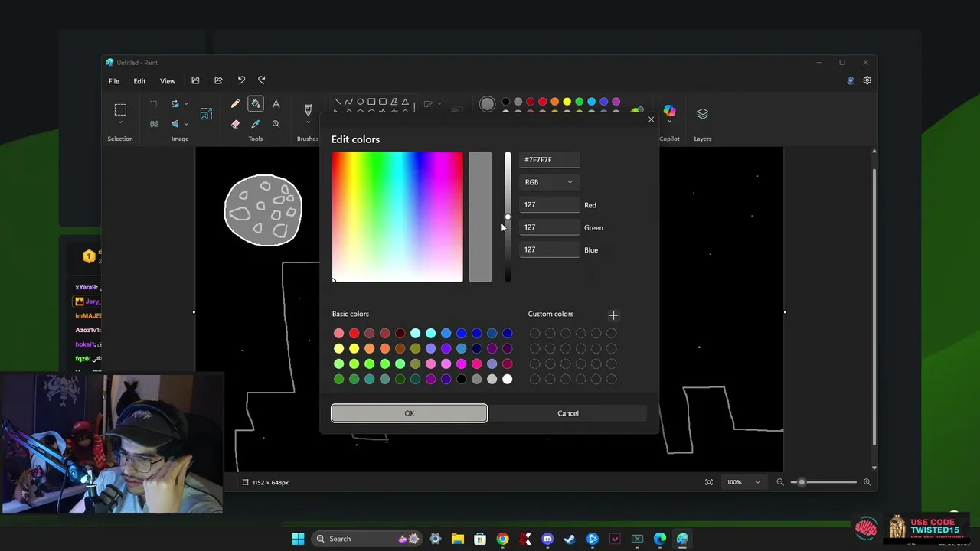Screen dimensions: 980x551
Task: Select the Text tool
Action: [276, 104]
